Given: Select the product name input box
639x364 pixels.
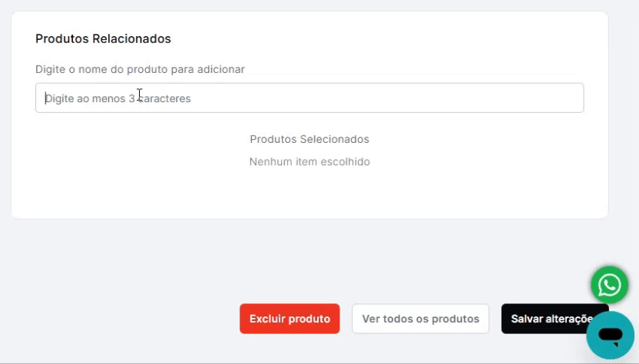Looking at the screenshot, I should pos(310,98).
